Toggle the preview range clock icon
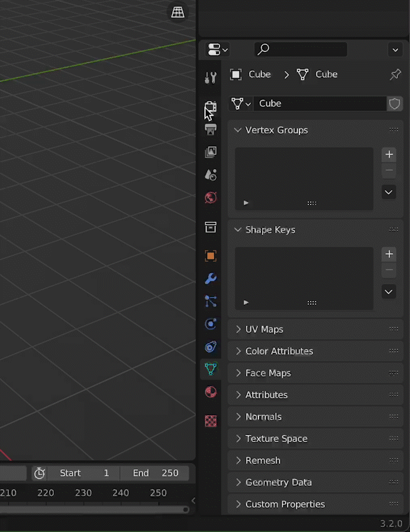Image resolution: width=410 pixels, height=532 pixels. [x=40, y=473]
